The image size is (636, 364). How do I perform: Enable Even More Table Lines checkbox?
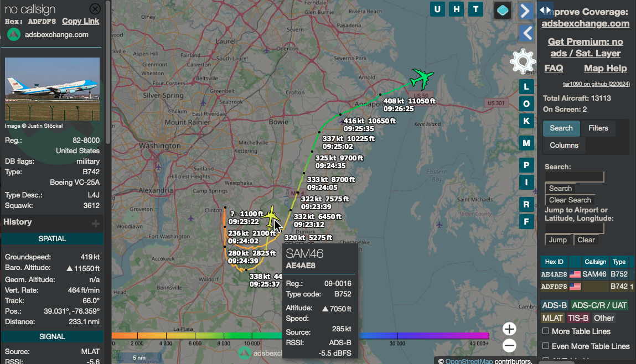pos(546,346)
